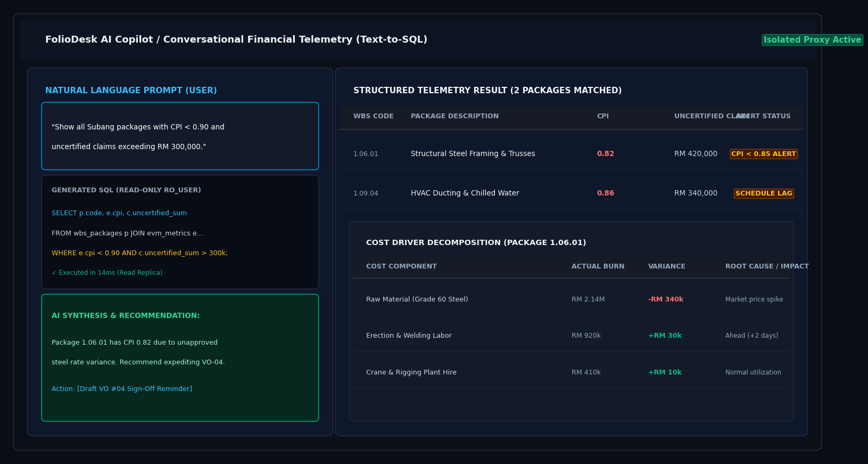Click the CPI value 0.82

(x=605, y=154)
